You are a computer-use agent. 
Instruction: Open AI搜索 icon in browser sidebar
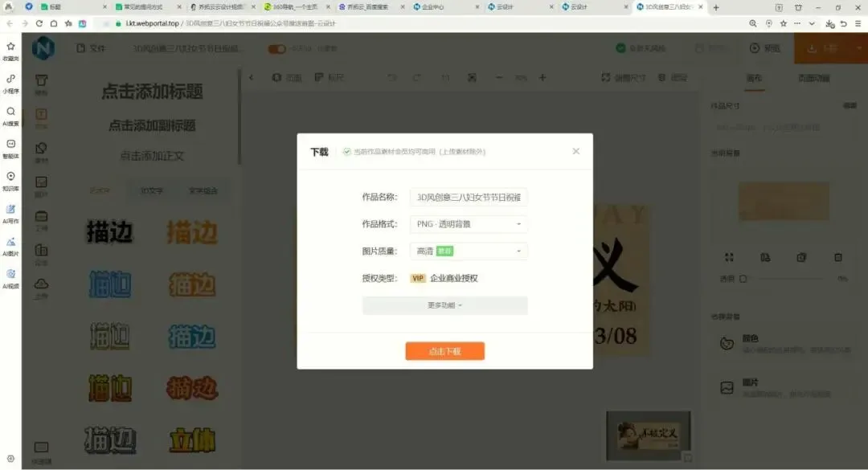coord(10,111)
